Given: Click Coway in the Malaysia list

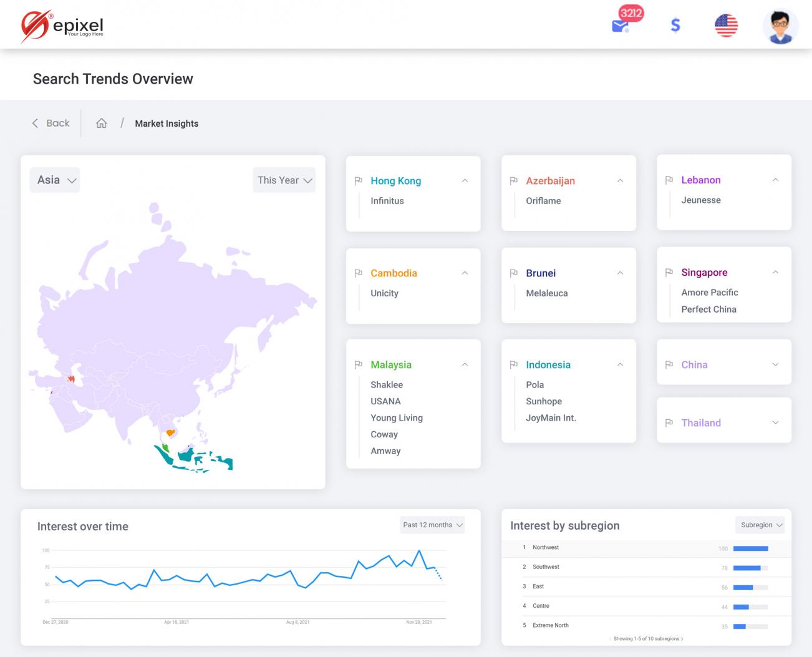Looking at the screenshot, I should tap(384, 435).
